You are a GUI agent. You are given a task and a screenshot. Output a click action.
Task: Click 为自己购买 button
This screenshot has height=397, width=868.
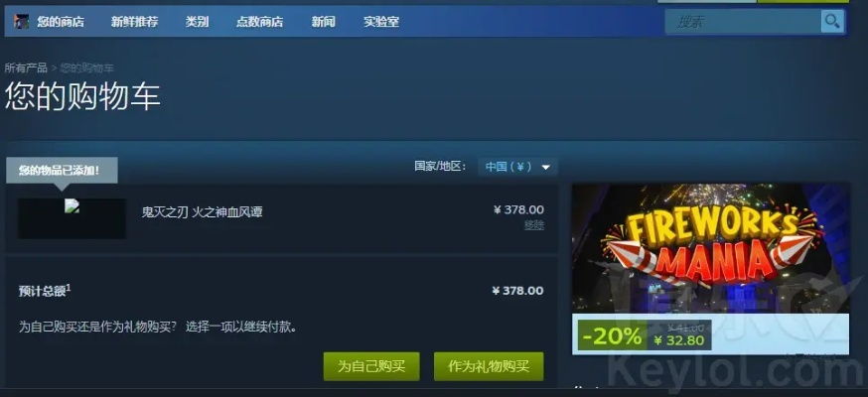tap(371, 366)
